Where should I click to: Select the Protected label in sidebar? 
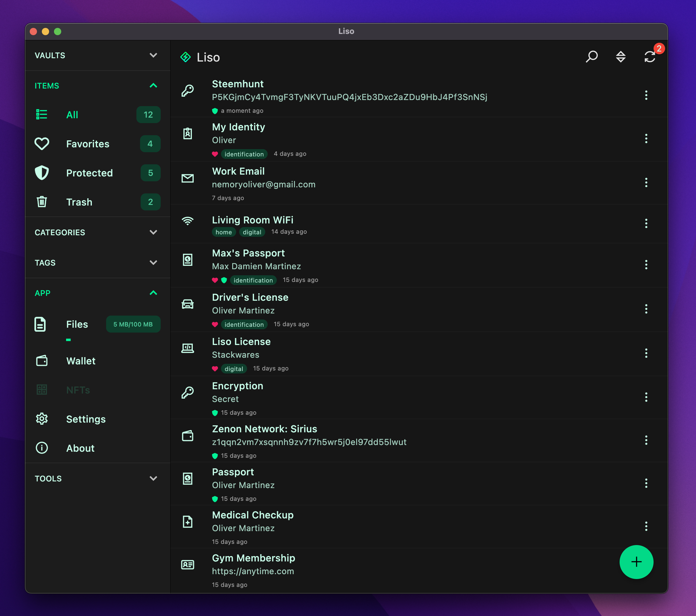[x=89, y=173]
